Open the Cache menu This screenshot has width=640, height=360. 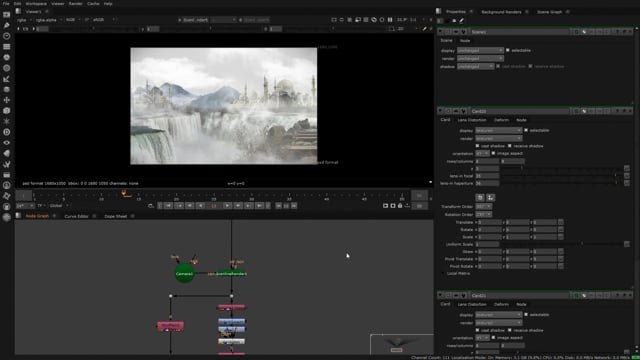[93, 3]
